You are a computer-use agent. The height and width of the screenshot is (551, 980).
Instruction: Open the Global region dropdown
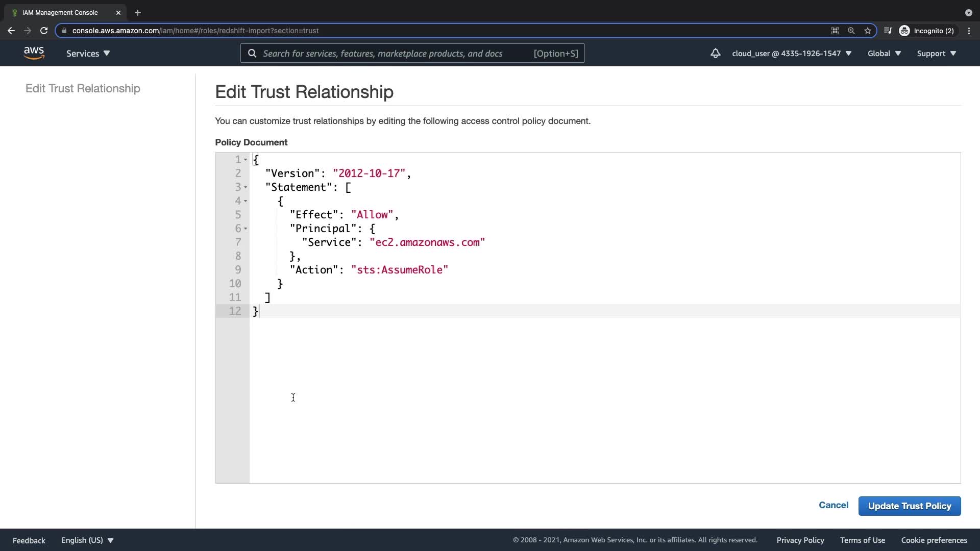(x=884, y=53)
